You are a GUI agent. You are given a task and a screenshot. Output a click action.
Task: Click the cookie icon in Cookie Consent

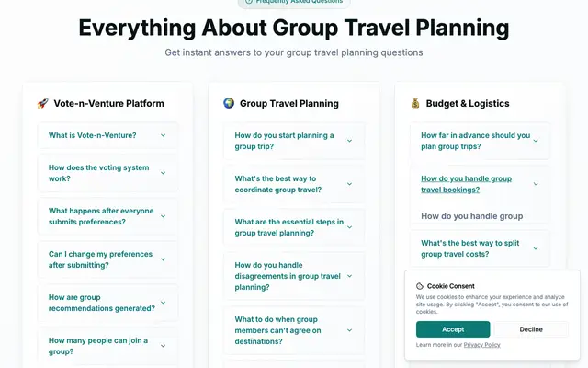(x=420, y=286)
